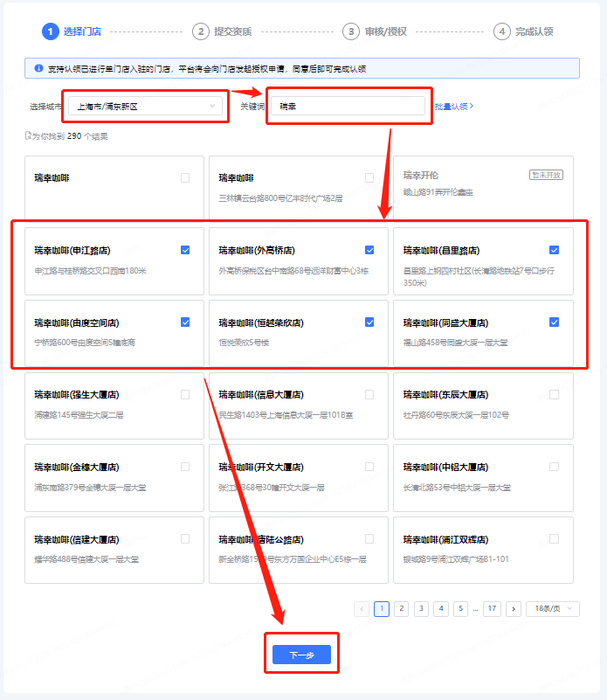Viewport: 607px width, 700px height.
Task: Click step 4 circle 完成认领
Action: coord(502,31)
